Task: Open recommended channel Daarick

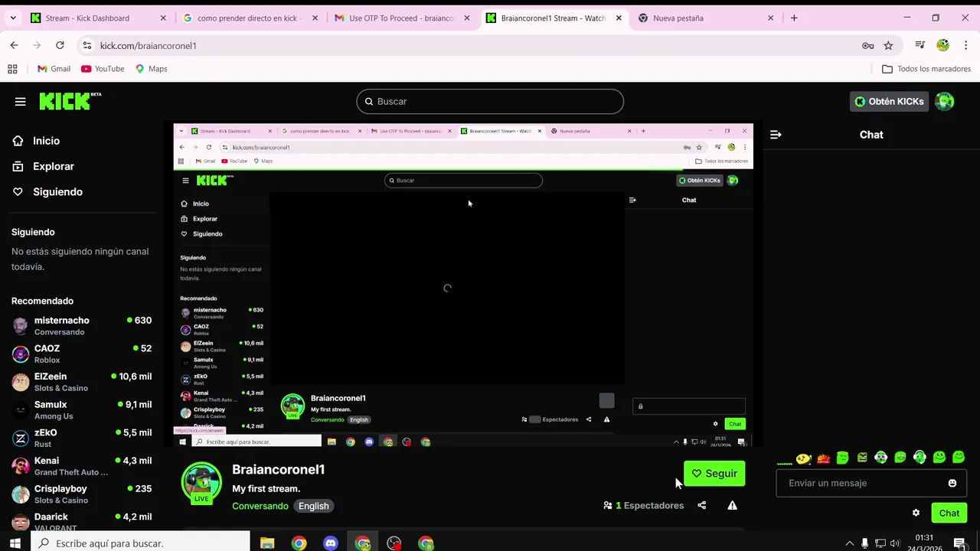Action: pyautogui.click(x=81, y=522)
